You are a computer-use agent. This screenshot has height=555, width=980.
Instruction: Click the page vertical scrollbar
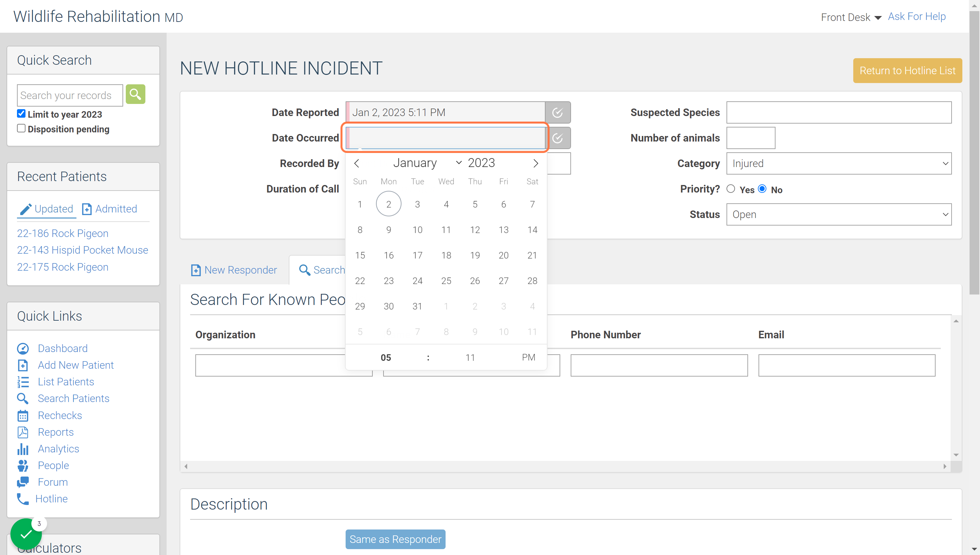point(974,152)
